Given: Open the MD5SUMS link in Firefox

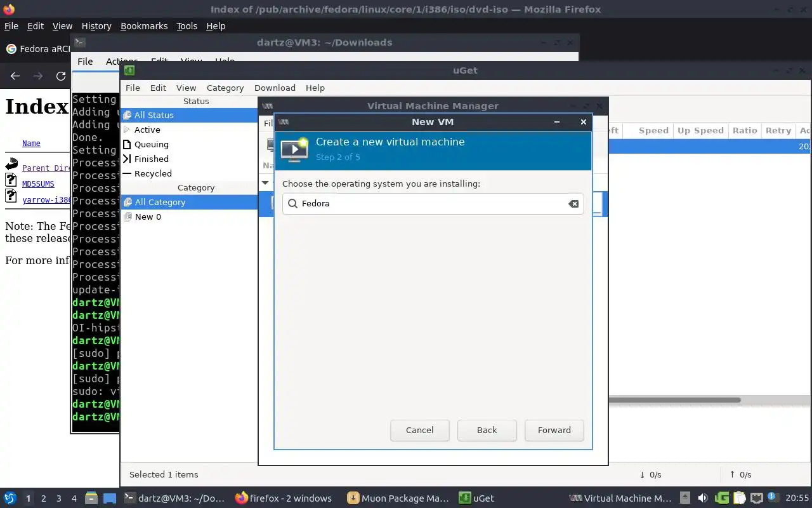Looking at the screenshot, I should [x=38, y=184].
